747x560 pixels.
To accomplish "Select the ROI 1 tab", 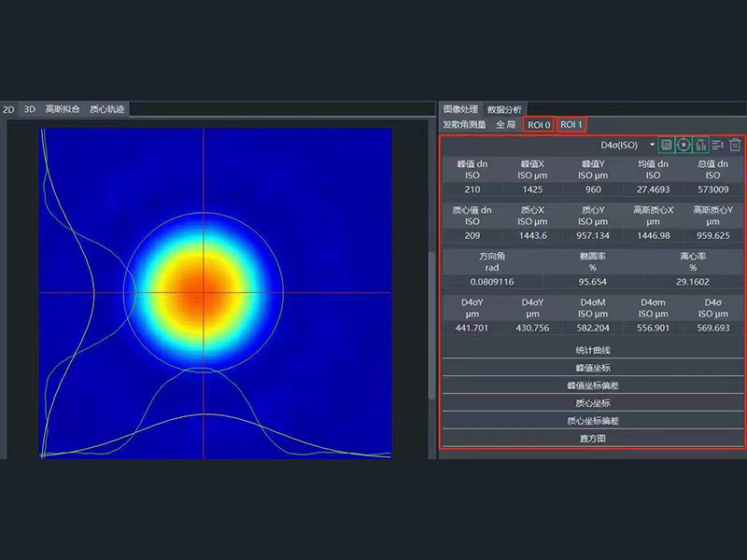I will [x=571, y=124].
